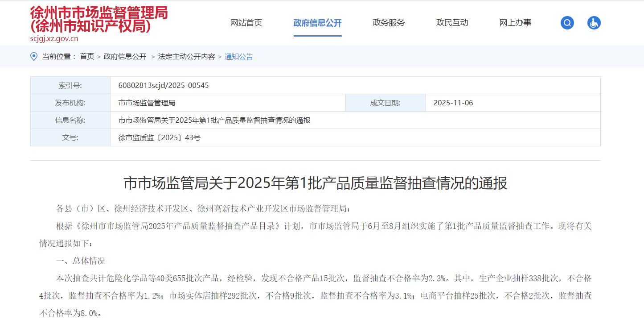This screenshot has height=320, width=644.
Task: Open the 网站首页 menu item
Action: (246, 23)
